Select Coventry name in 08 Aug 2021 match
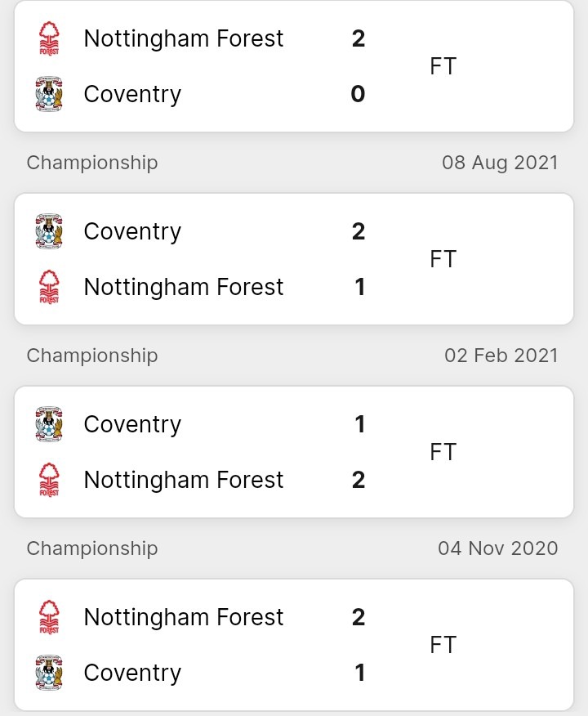This screenshot has width=588, height=716. [x=132, y=232]
